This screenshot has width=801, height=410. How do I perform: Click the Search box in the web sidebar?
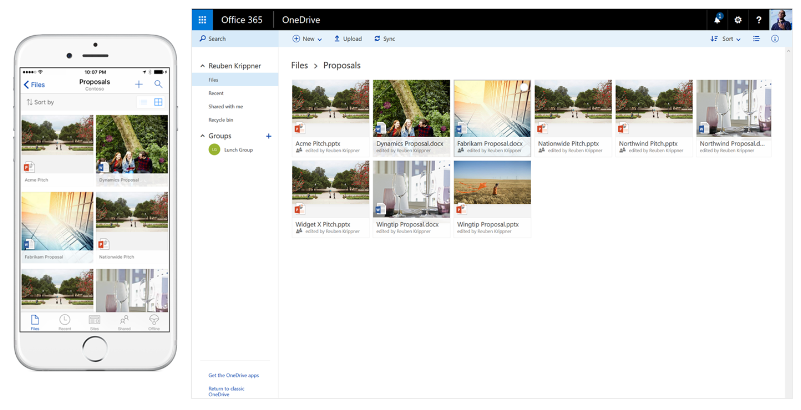click(x=235, y=39)
